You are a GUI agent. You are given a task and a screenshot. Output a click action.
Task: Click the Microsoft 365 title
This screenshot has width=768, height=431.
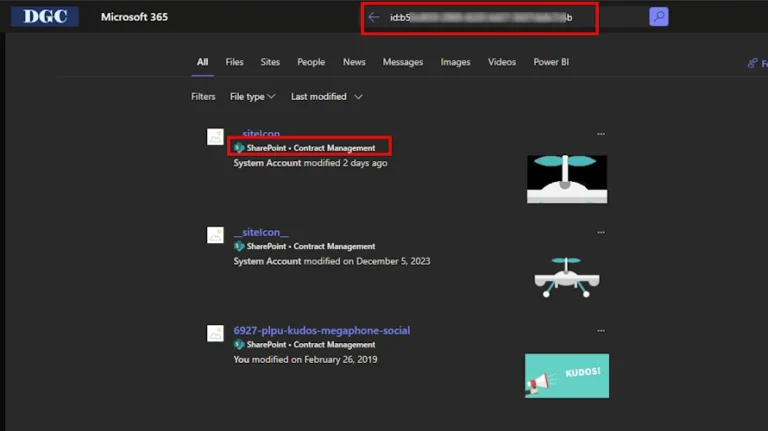(134, 17)
